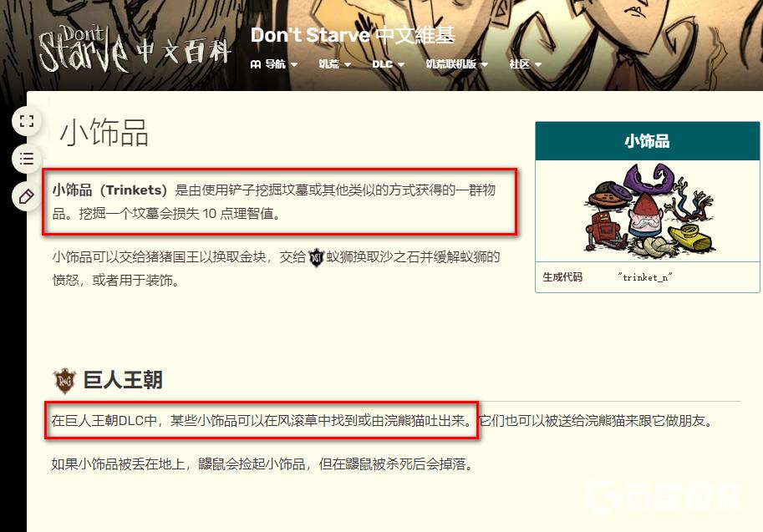Open the 饥荒联机版 menu
763x532 pixels.
457,64
